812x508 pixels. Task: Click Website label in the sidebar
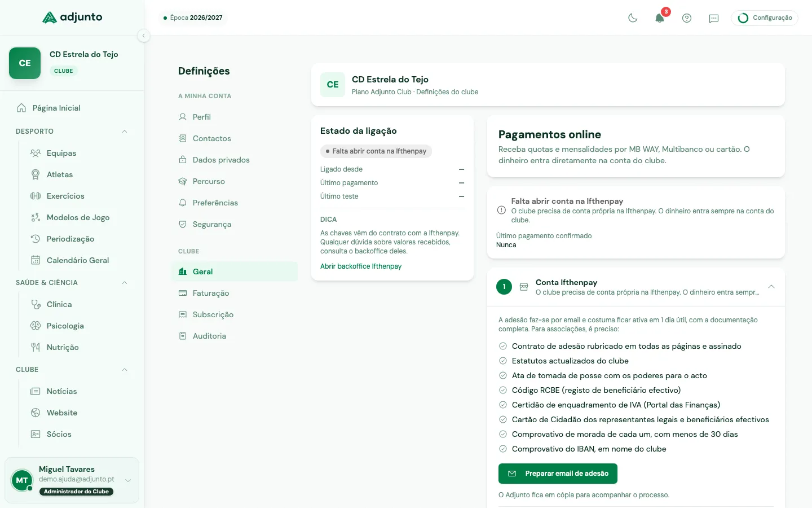[x=62, y=413]
